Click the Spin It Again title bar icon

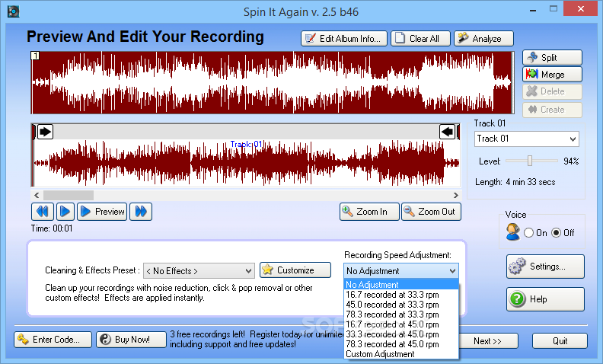pyautogui.click(x=14, y=11)
